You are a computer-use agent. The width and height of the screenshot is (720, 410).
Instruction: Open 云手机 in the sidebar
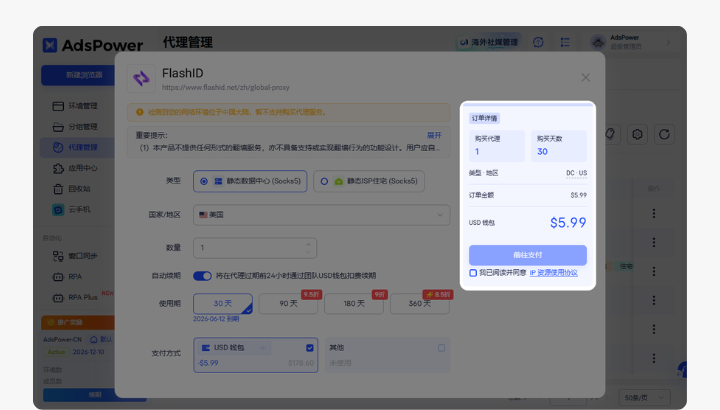pos(72,209)
